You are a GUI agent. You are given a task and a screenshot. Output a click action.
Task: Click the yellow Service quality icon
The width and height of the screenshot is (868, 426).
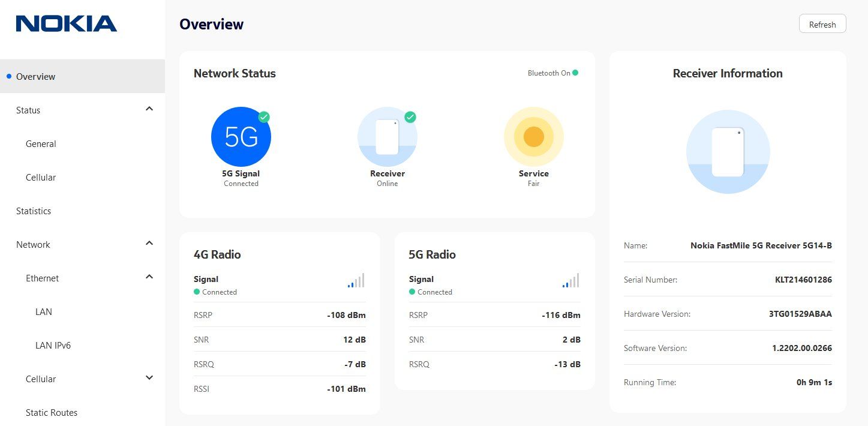click(x=534, y=137)
